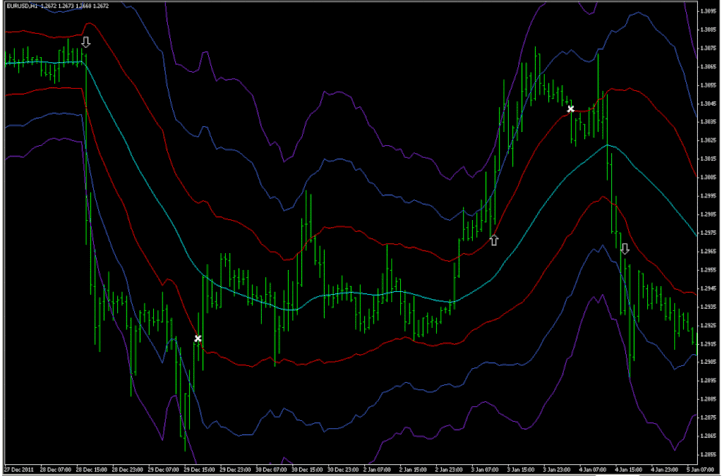Viewport: 722px width, 476px height.
Task: Click the 1.2995 price level label
Action: [709, 196]
